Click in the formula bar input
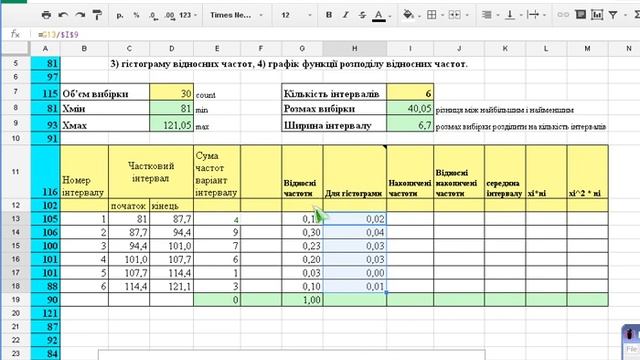The width and height of the screenshot is (640, 360). [x=335, y=35]
